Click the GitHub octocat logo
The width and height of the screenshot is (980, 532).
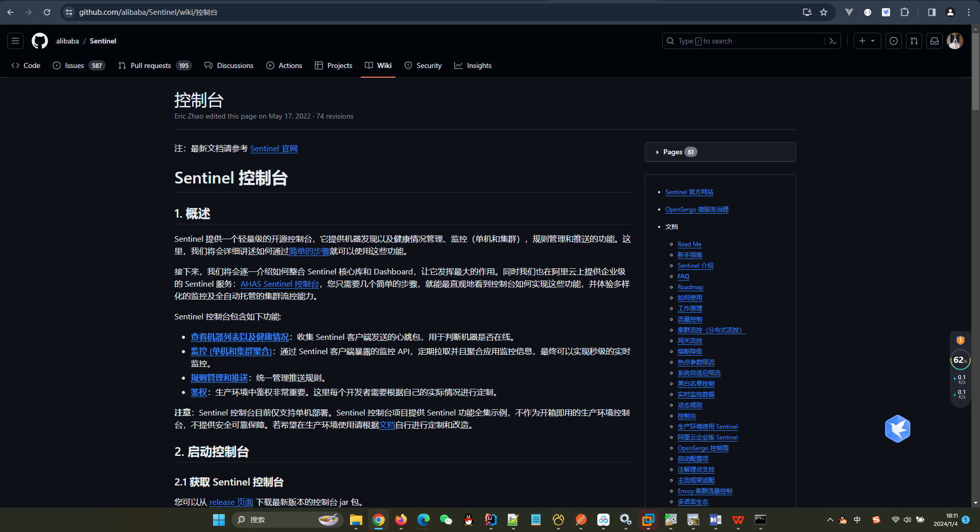(x=39, y=41)
